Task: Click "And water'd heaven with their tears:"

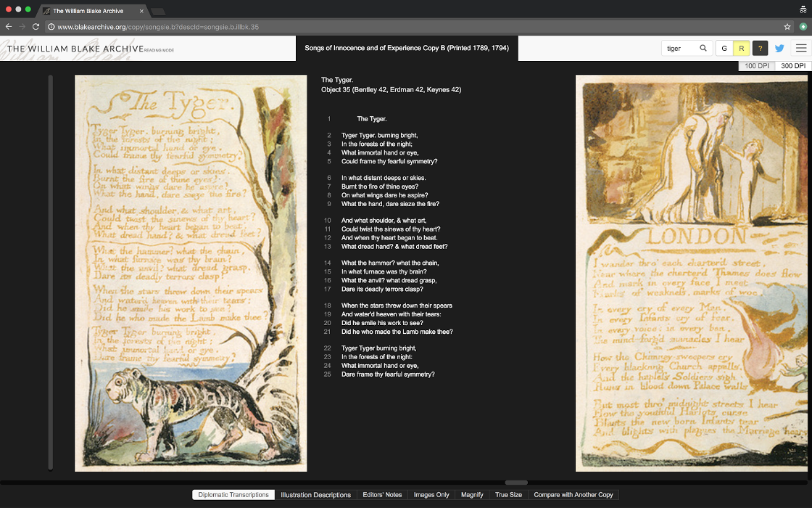Action: [x=391, y=315]
